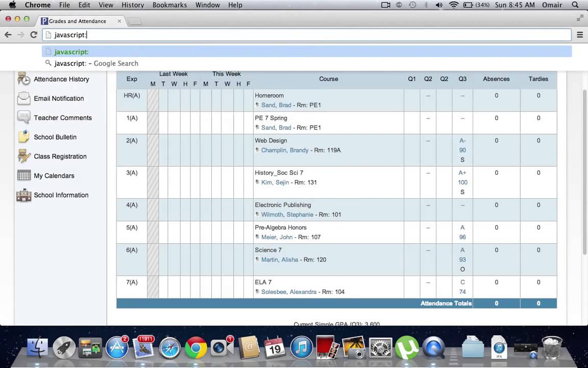The height and width of the screenshot is (368, 588).
Task: Open the Window menu
Action: [x=208, y=5]
